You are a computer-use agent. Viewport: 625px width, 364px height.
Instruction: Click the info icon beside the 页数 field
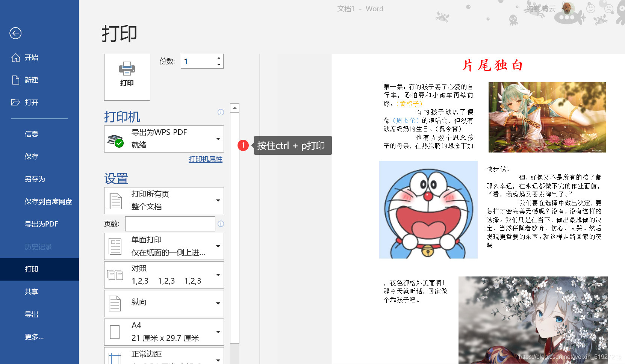coord(221,224)
